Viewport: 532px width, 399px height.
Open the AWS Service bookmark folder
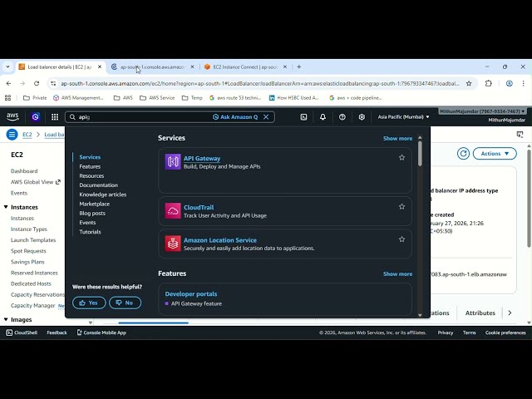pyautogui.click(x=157, y=98)
